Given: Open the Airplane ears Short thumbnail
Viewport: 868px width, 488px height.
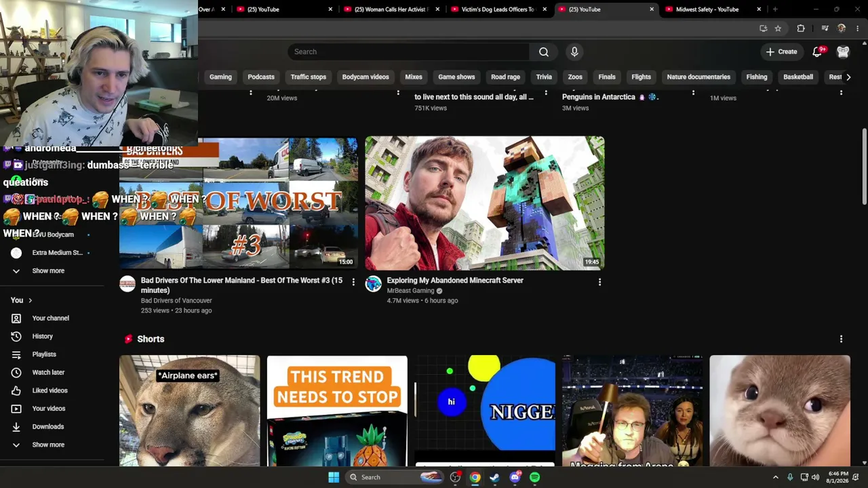Looking at the screenshot, I should (189, 411).
